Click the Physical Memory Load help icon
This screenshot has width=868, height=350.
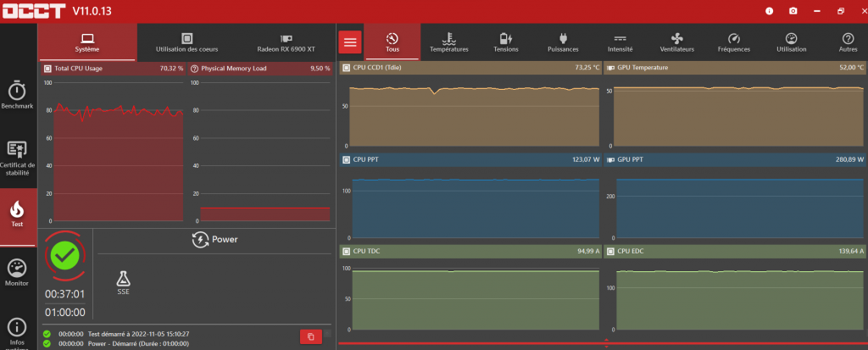point(195,68)
